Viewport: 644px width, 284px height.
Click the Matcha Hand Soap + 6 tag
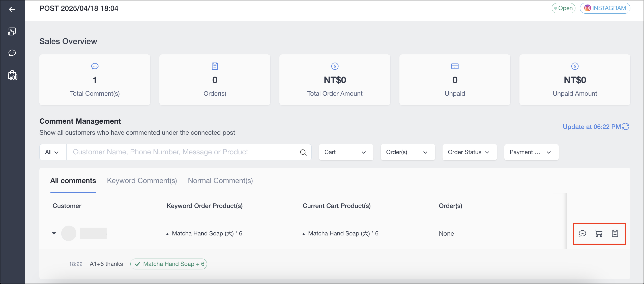169,264
